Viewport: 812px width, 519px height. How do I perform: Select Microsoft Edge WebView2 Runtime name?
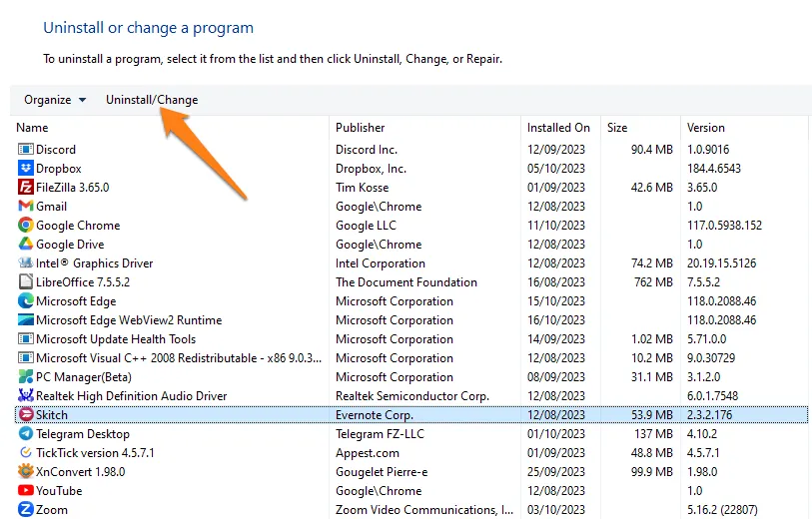tap(129, 320)
